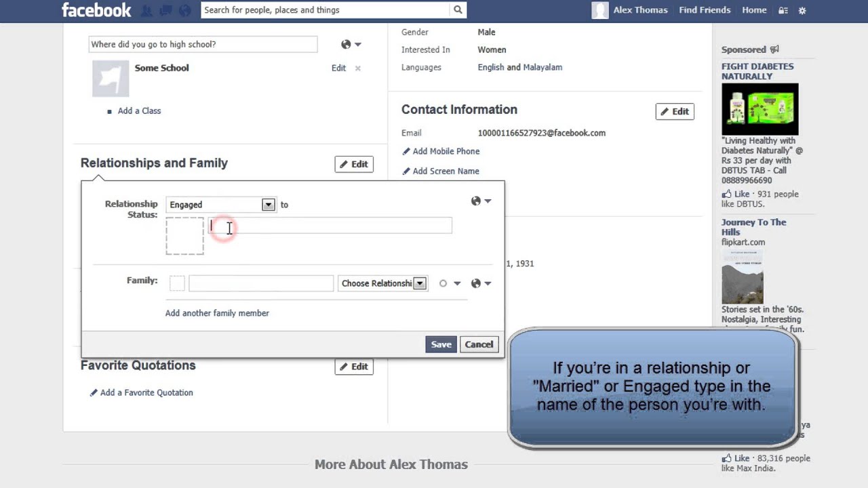This screenshot has height=488, width=868.
Task: Like the DBTUS ad
Action: [736, 194]
